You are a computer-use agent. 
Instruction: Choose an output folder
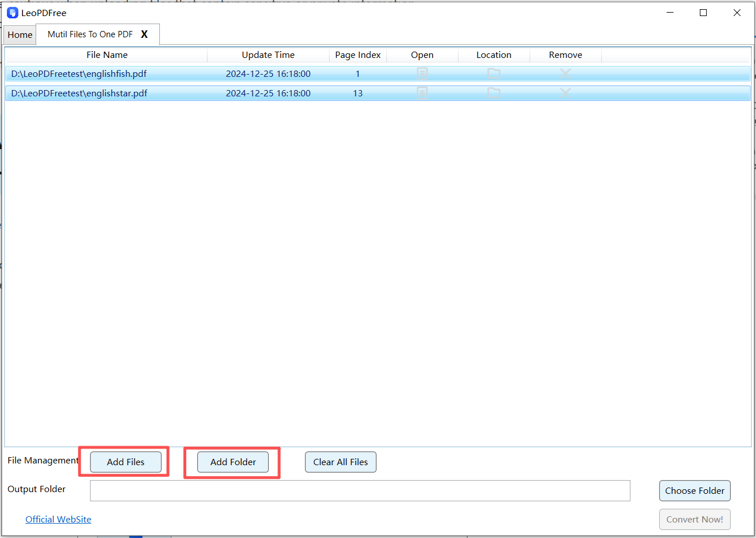click(x=695, y=490)
